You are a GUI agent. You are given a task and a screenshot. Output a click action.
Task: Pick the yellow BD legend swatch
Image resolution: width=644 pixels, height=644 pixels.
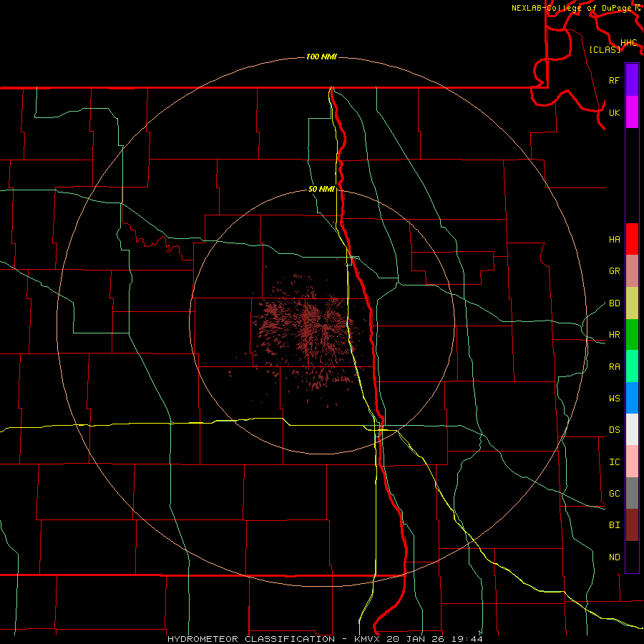pyautogui.click(x=632, y=303)
